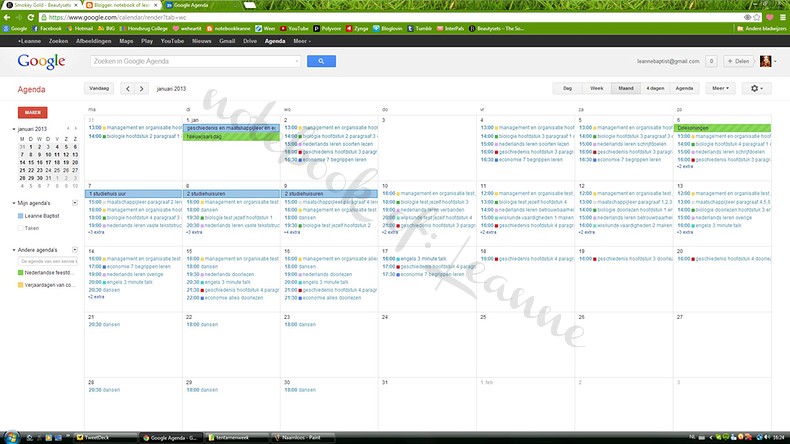The width and height of the screenshot is (790, 444).
Task: Open Andere bladwijzers folder
Action: pyautogui.click(x=761, y=29)
